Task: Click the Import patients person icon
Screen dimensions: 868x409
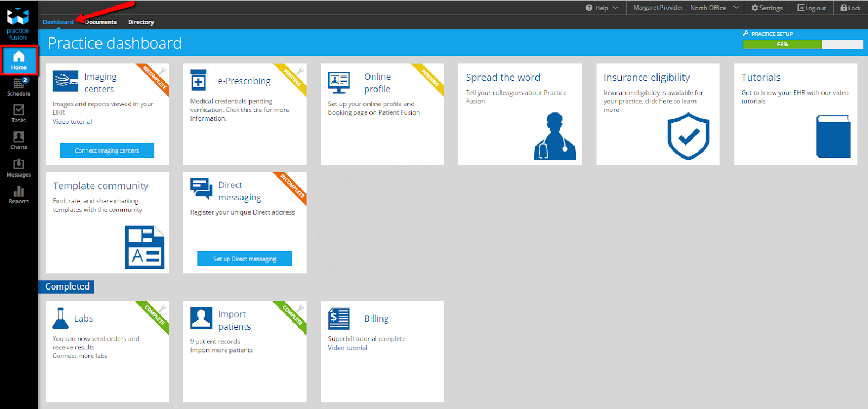Action: 201,319
